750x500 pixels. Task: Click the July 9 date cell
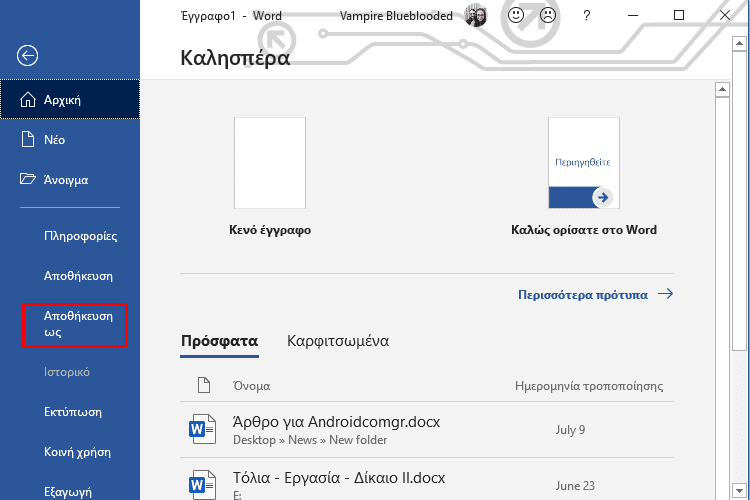(570, 430)
